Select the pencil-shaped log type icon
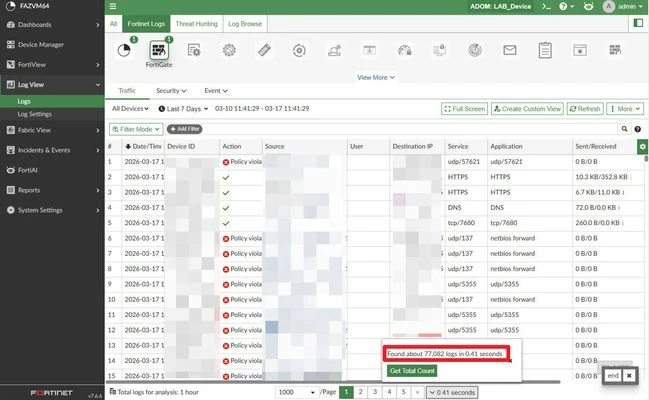The width and height of the screenshot is (649, 400). click(x=264, y=50)
